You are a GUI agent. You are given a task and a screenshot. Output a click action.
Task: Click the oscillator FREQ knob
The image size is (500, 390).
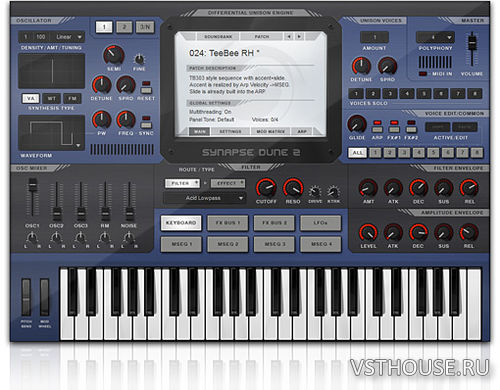[126, 120]
